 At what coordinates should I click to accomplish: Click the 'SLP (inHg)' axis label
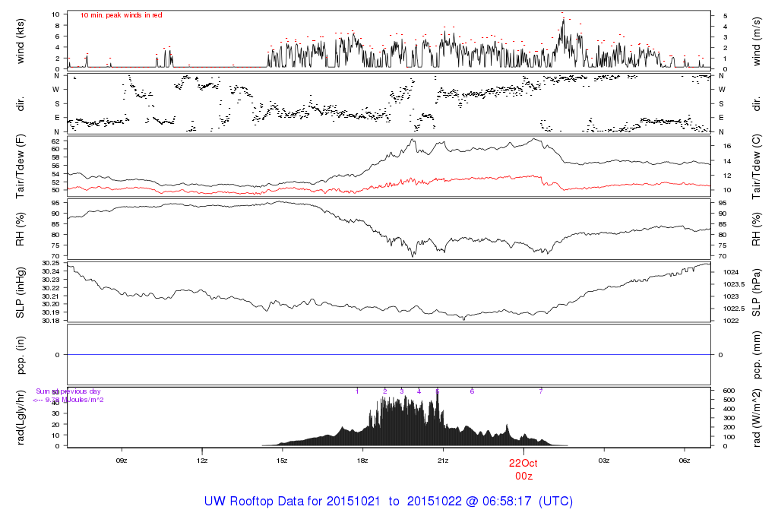21,293
